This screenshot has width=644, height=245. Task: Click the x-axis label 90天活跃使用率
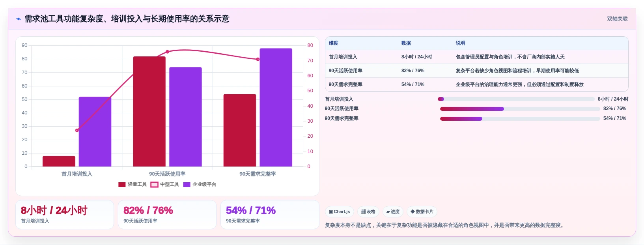tap(167, 174)
